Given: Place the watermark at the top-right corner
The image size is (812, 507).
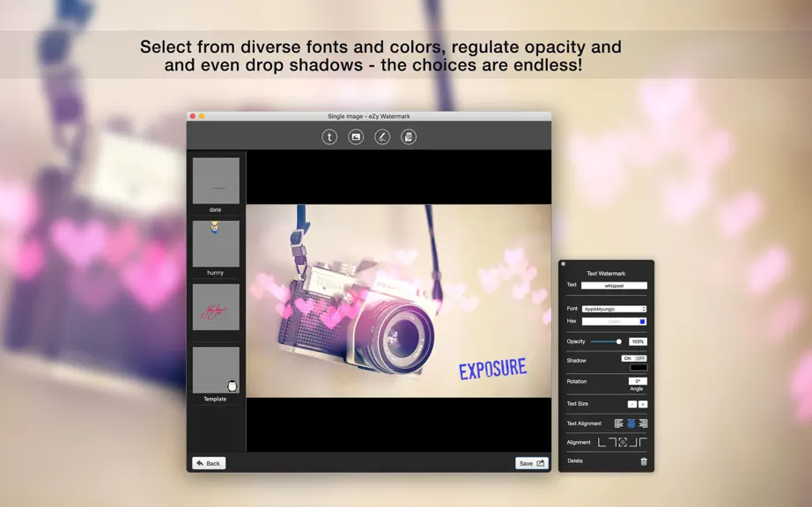Looking at the screenshot, I should [612, 443].
